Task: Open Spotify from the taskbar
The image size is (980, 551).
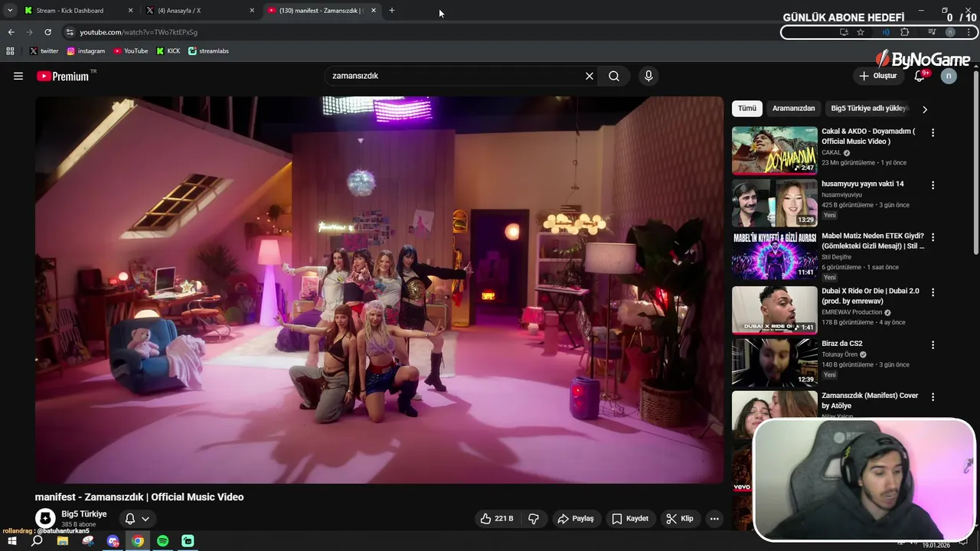Action: click(162, 541)
